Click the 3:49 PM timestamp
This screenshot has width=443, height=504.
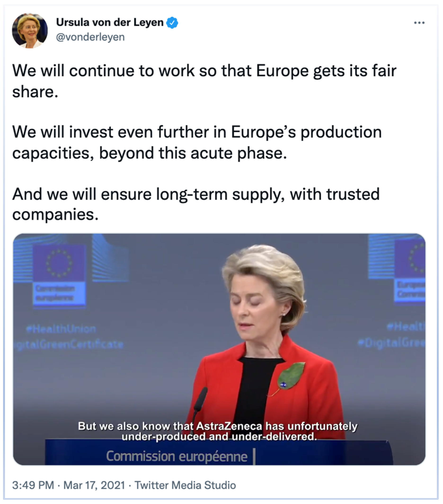click(x=33, y=485)
